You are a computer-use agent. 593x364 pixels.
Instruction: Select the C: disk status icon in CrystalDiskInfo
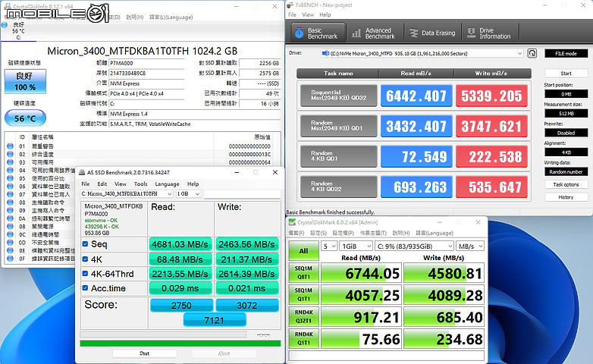click(x=5, y=25)
